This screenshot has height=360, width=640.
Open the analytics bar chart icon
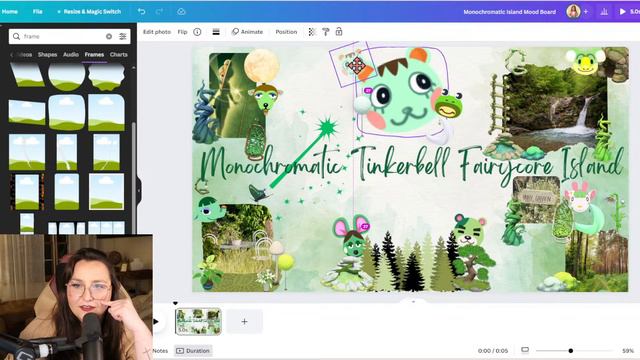click(604, 11)
